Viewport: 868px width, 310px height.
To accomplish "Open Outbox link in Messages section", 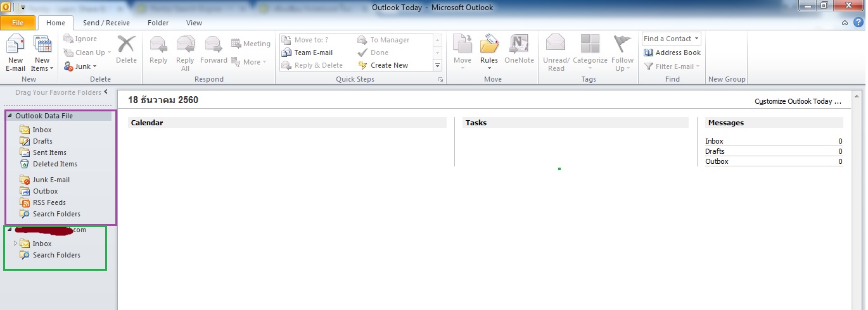I will 717,161.
